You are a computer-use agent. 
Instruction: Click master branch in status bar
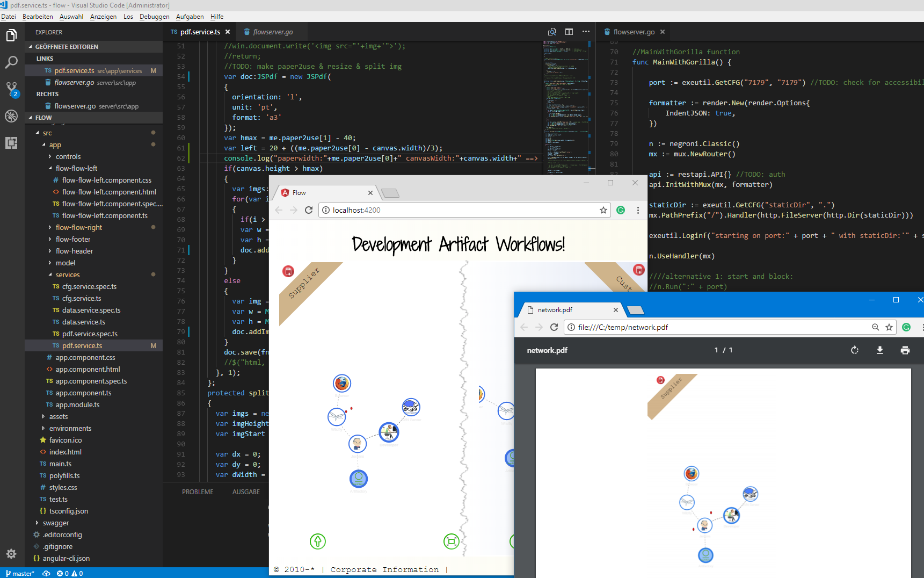20,573
